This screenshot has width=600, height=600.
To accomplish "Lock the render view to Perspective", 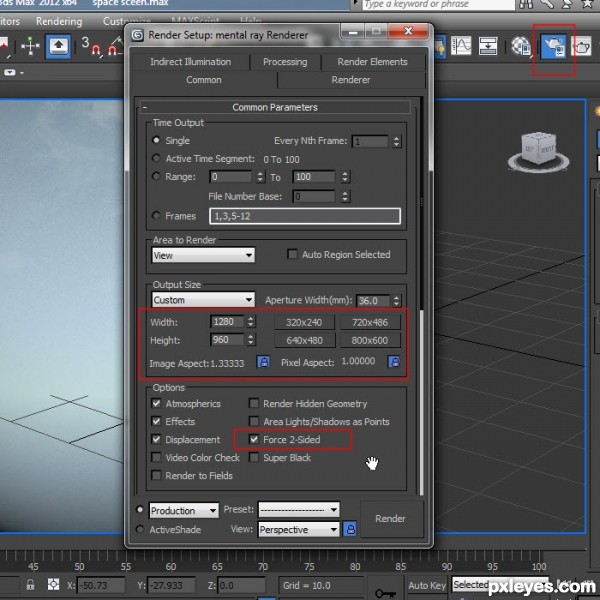I will tap(350, 529).
